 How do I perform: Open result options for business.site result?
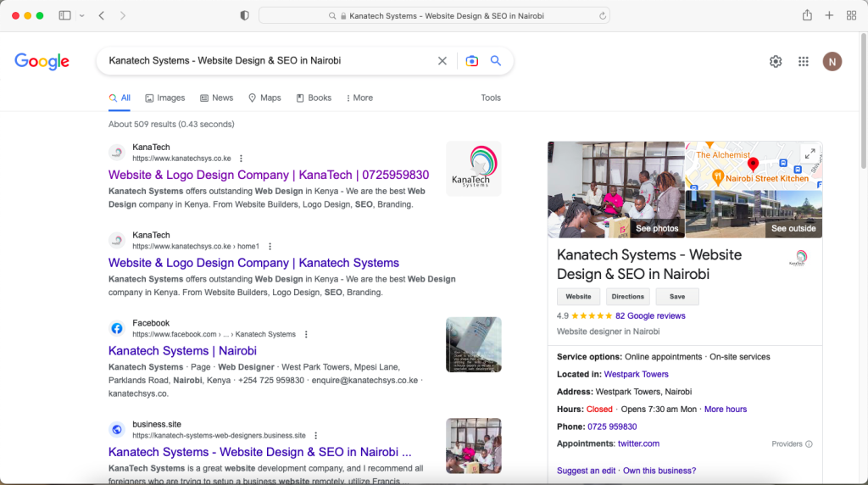(x=315, y=436)
